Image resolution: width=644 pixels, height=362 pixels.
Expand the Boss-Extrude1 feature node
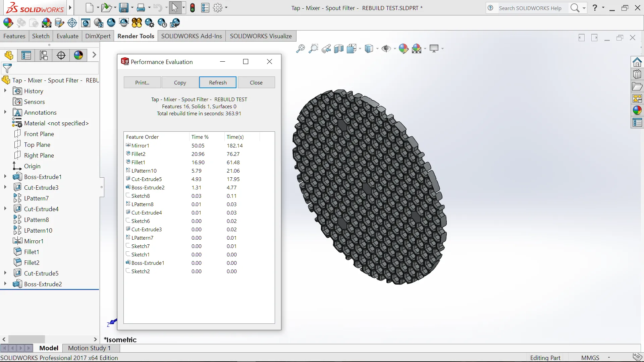[5, 177]
